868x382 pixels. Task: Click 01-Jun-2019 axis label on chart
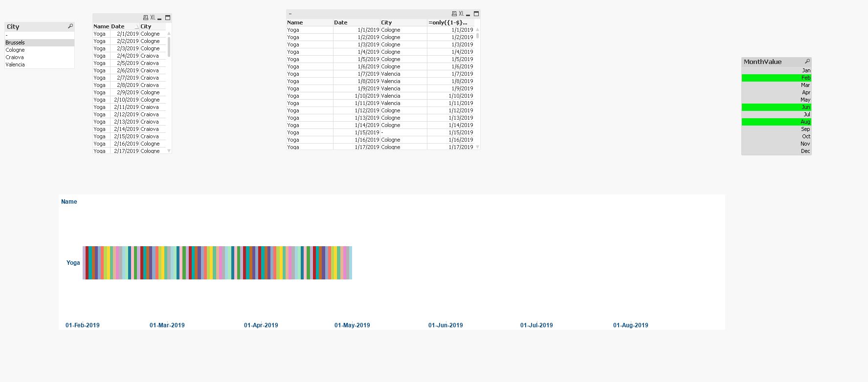pos(445,325)
